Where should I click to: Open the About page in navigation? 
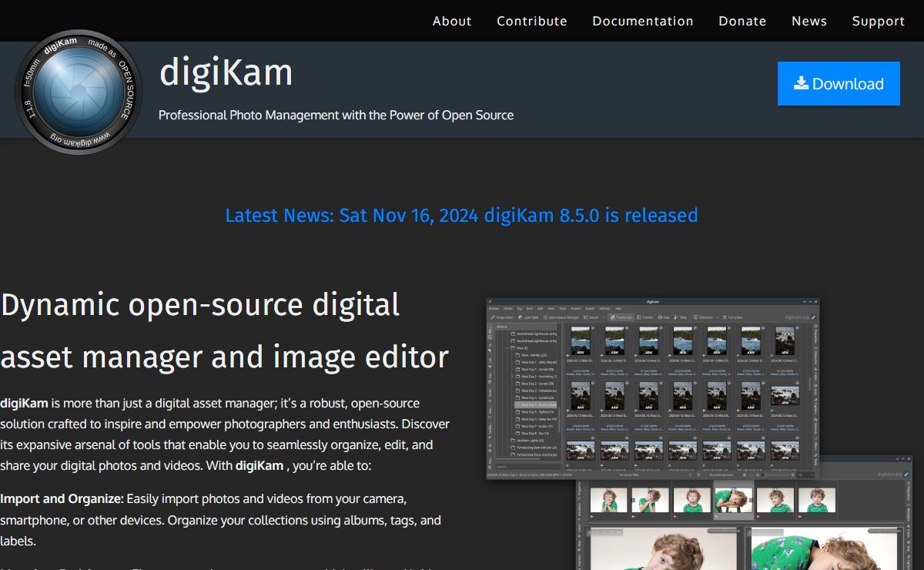452,21
